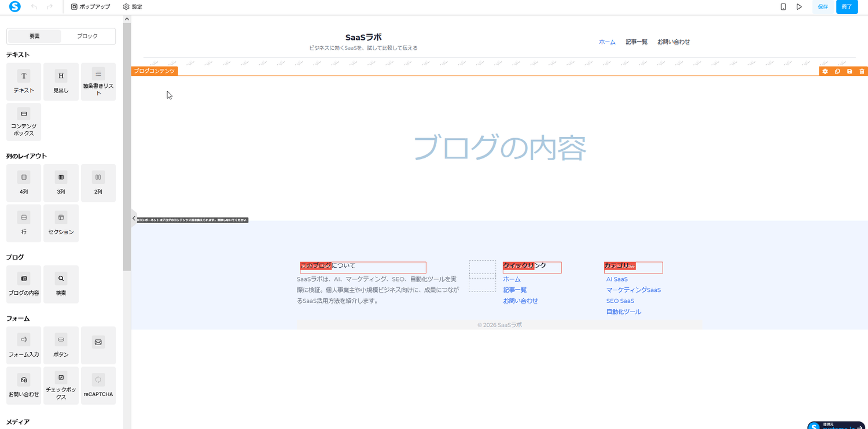
Task: Click the AI SaaS category link
Action: click(617, 279)
